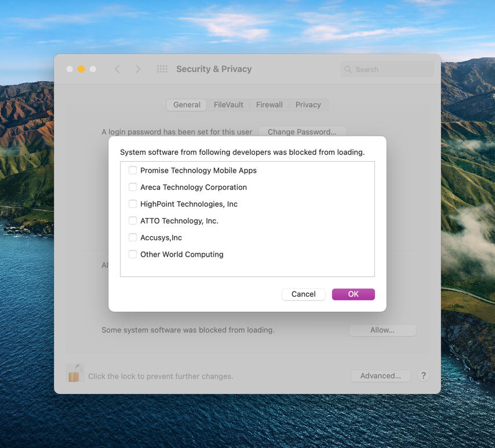This screenshot has height=448, width=495.
Task: Click the Change Password... button
Action: tap(302, 132)
